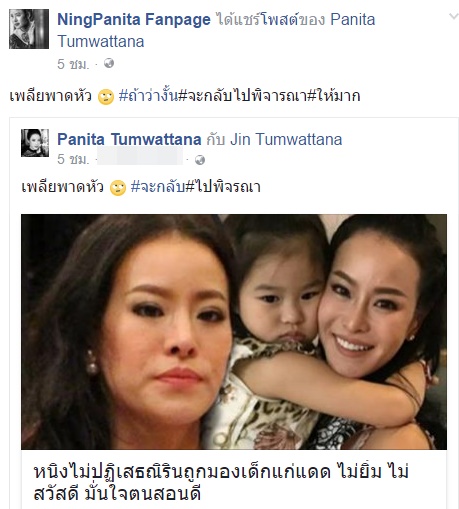The height and width of the screenshot is (509, 459).
Task: Open the article headline starting with หนิงไม่ปฏิเสธ
Action: [221, 482]
